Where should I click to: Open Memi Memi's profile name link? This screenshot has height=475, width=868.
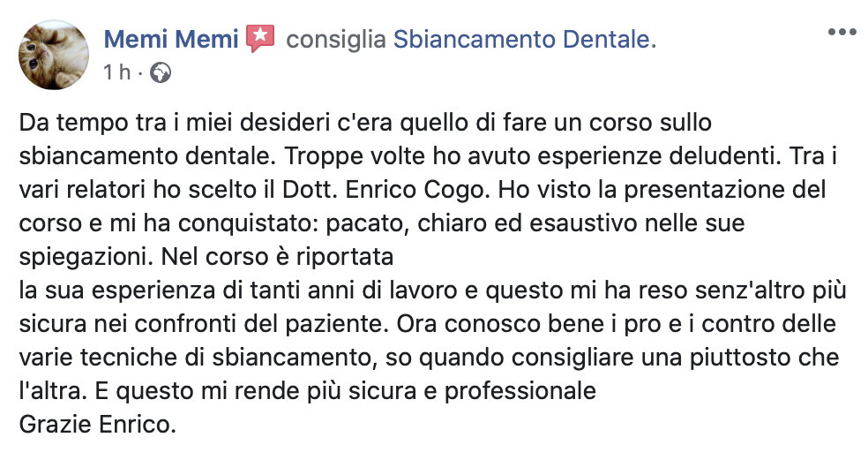(x=171, y=39)
